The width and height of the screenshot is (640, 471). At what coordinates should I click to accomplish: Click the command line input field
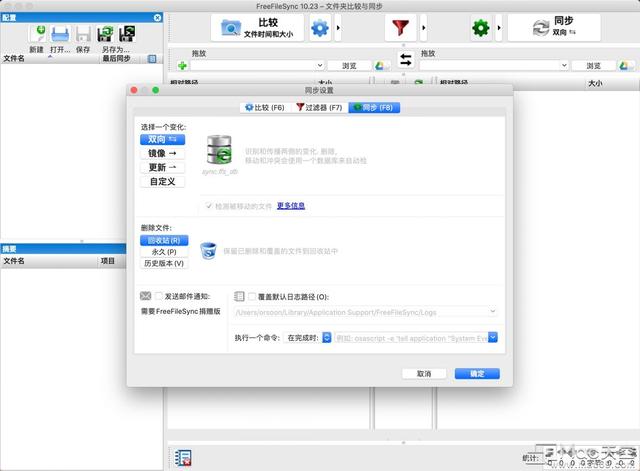[x=411, y=338]
